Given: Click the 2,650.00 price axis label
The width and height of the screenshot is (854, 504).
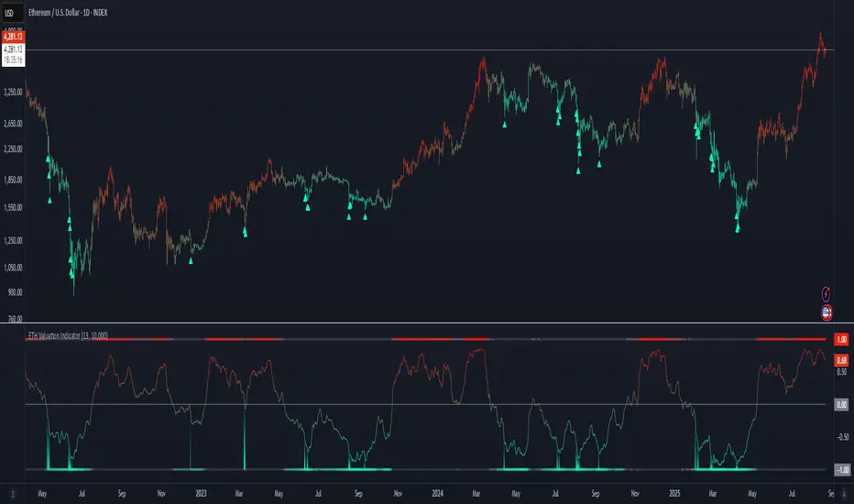Looking at the screenshot, I should pos(13,124).
